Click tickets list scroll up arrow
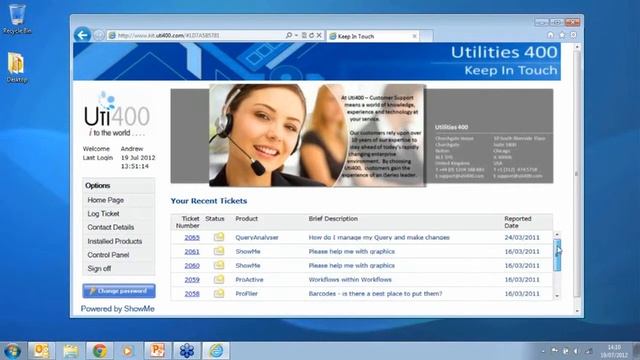 coord(557,235)
